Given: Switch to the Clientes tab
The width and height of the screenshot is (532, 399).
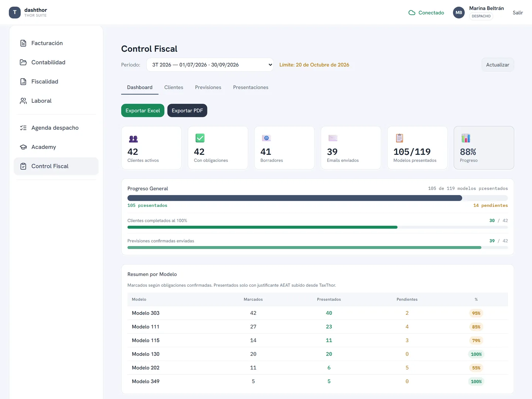Looking at the screenshot, I should point(174,88).
